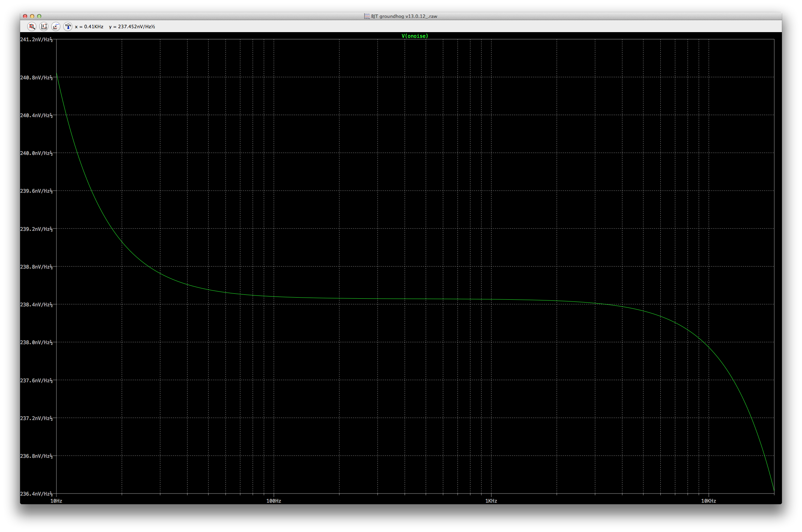Click the 240.8nV/Hz½ axis label
The width and height of the screenshot is (802, 532).
pyautogui.click(x=36, y=78)
